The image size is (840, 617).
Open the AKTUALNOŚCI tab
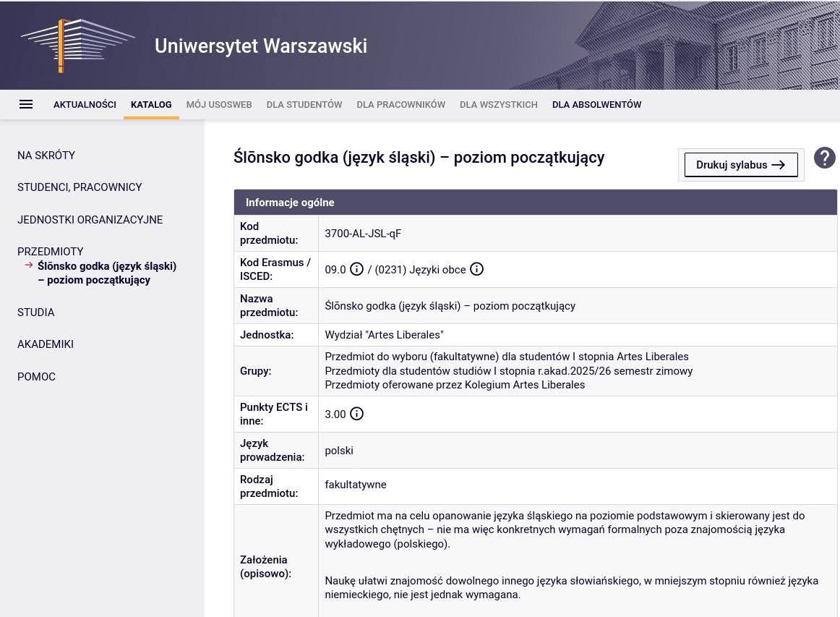pos(85,105)
